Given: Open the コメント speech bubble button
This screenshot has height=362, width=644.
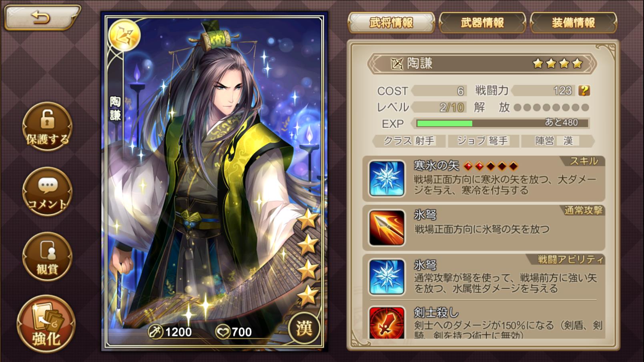Looking at the screenshot, I should [x=47, y=192].
